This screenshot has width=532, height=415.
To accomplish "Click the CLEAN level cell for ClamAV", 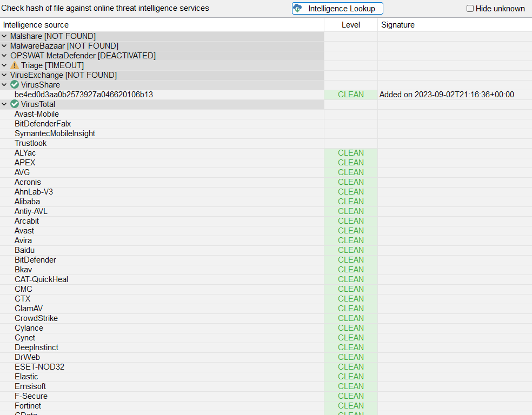I will tap(351, 309).
